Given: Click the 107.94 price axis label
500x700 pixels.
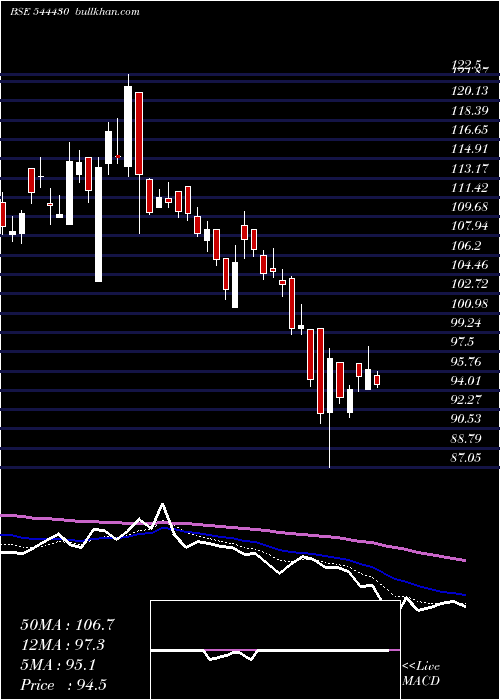Looking at the screenshot, I should [x=469, y=226].
